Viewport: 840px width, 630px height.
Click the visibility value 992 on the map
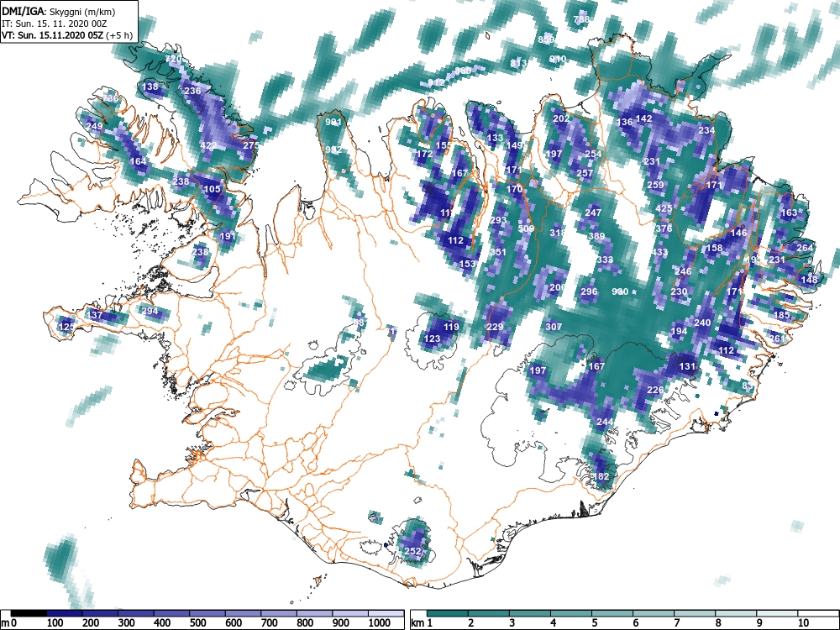[333, 150]
